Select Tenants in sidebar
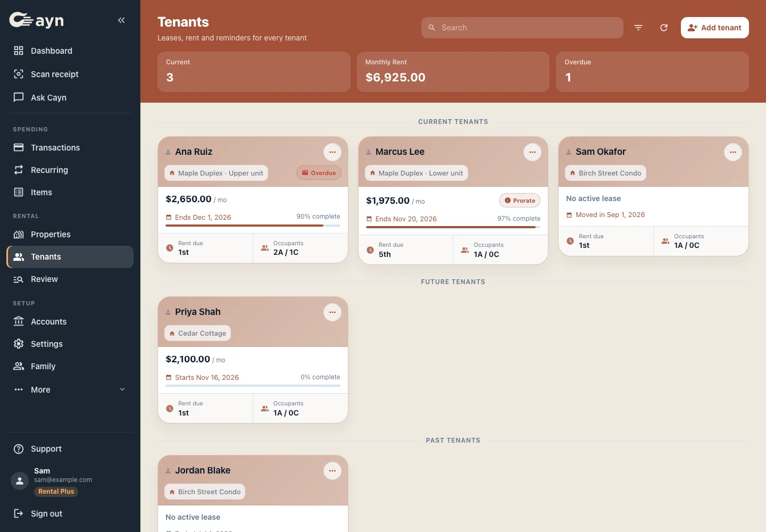This screenshot has width=766, height=532. [x=70, y=257]
